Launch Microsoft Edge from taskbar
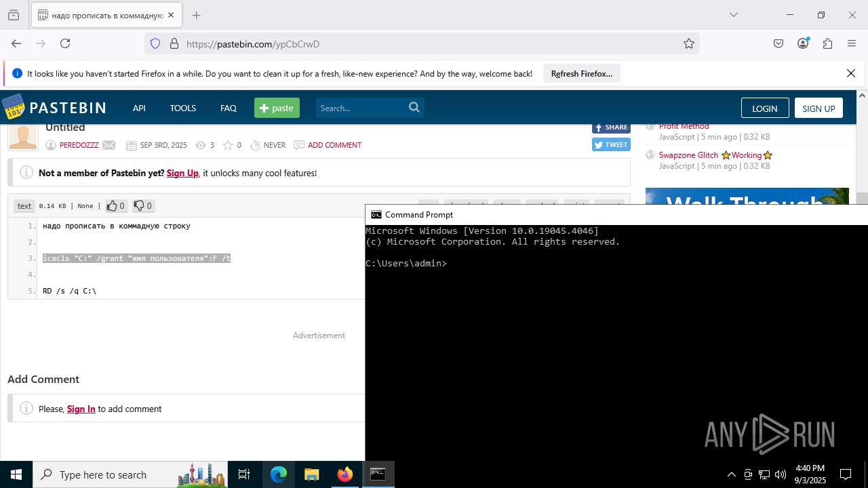 point(279,474)
